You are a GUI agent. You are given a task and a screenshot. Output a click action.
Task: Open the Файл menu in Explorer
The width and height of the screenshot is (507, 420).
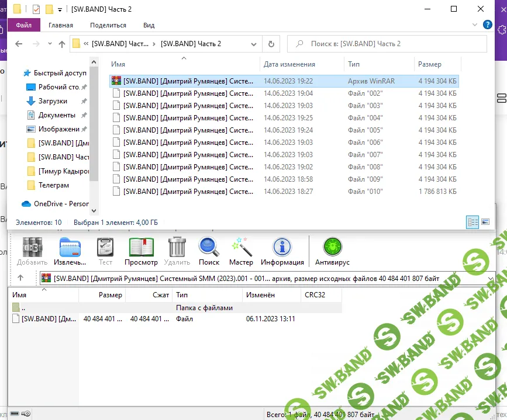point(24,25)
